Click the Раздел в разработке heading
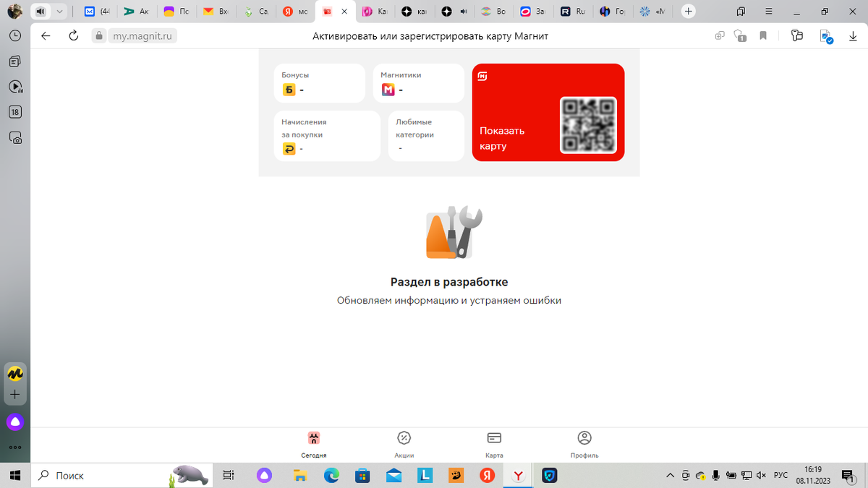This screenshot has height=488, width=868. [449, 282]
